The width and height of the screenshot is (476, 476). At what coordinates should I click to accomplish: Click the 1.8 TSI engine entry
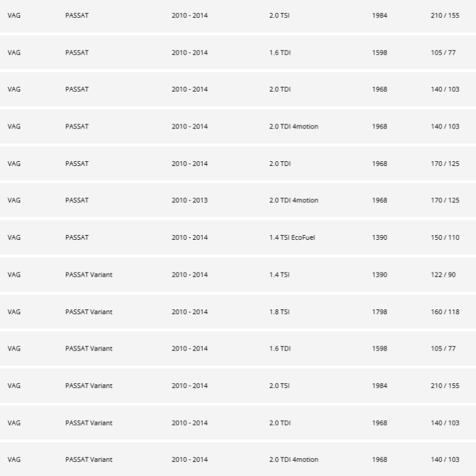pyautogui.click(x=280, y=312)
